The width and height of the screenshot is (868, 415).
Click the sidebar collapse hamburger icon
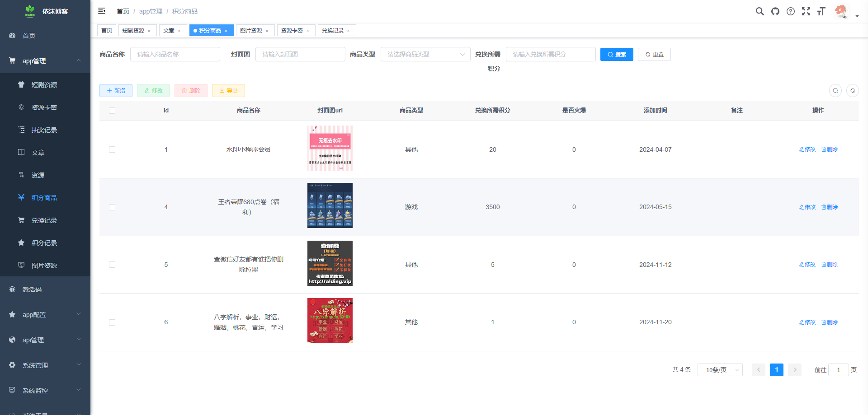point(102,11)
